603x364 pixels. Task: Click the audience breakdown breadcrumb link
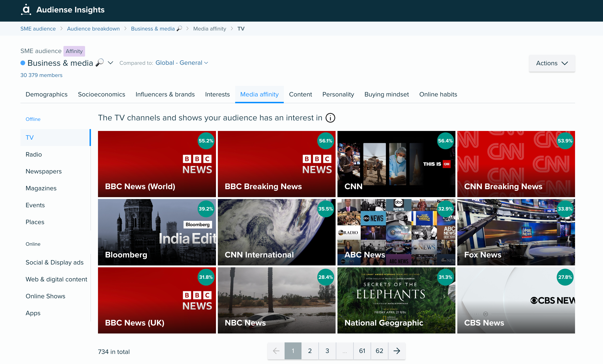(94, 29)
